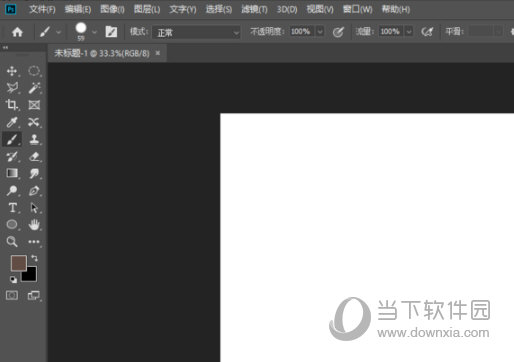514x362 pixels.
Task: Select the Crop tool
Action: click(x=12, y=105)
